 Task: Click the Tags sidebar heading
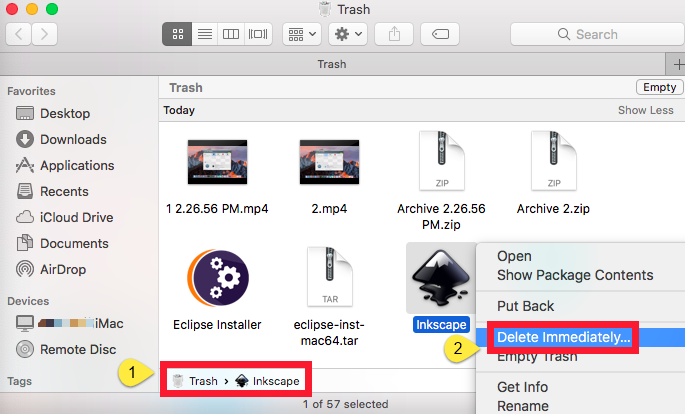20,381
